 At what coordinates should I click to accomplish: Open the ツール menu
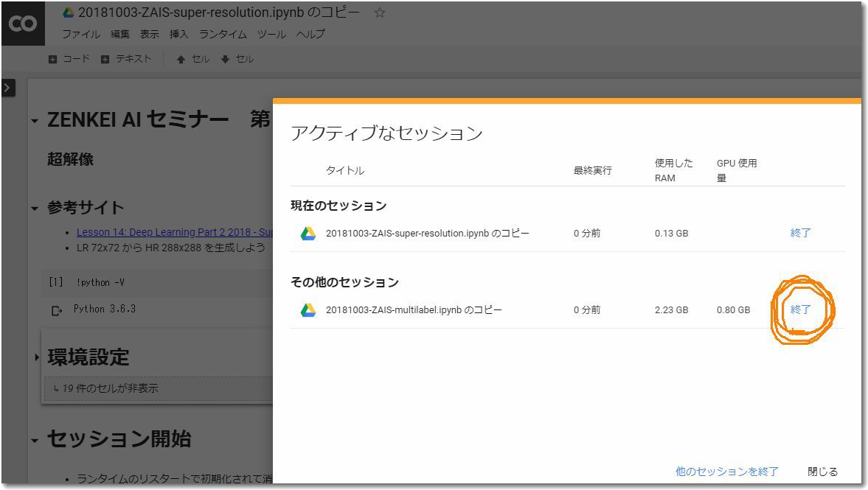coord(271,34)
